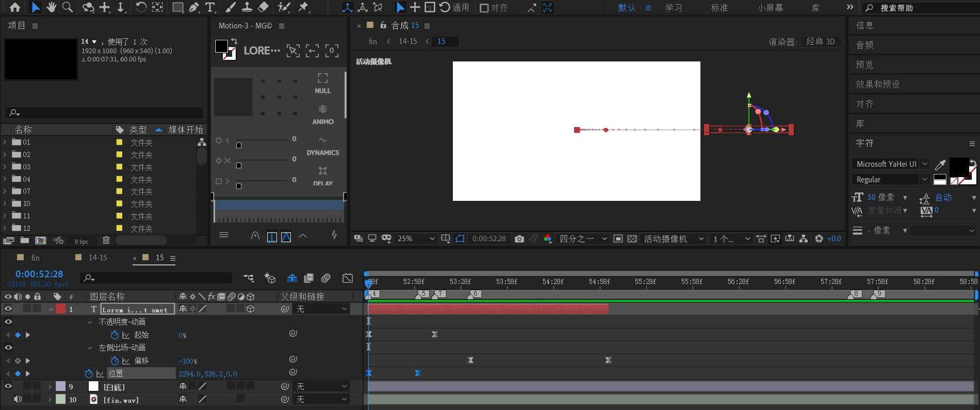Image resolution: width=980 pixels, height=410 pixels.
Task: Click the ANIMO button in Motion-3
Action: [x=323, y=115]
